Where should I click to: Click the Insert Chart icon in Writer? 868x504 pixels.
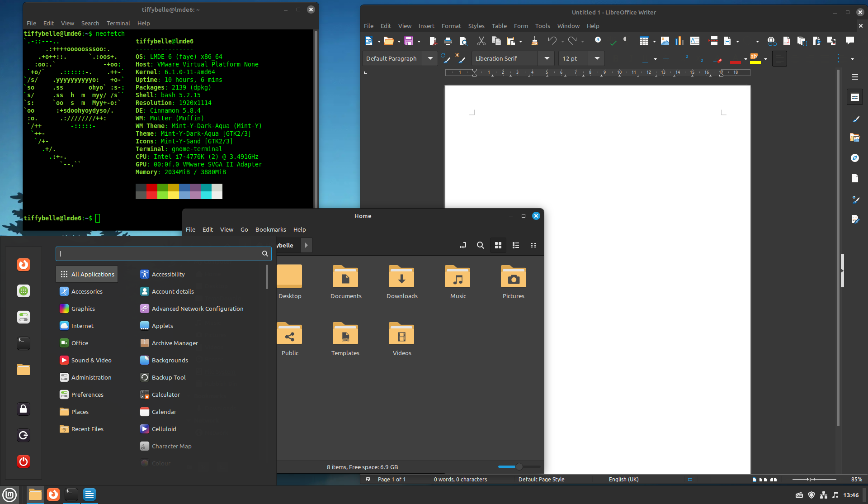tap(679, 41)
